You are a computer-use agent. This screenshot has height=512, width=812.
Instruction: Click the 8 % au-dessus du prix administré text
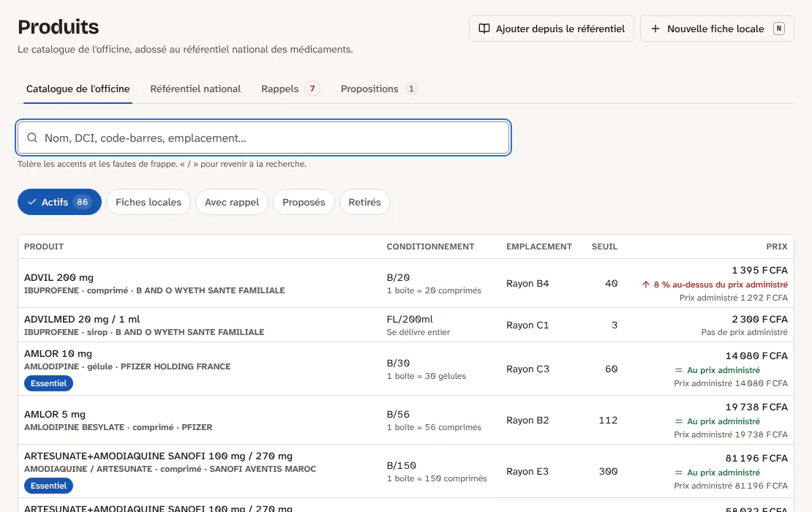[721, 285]
